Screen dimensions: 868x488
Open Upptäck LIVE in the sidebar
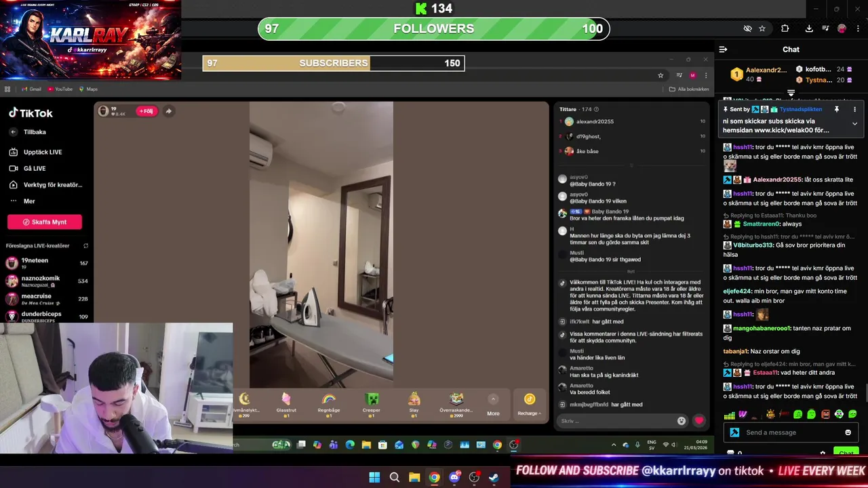coord(35,152)
